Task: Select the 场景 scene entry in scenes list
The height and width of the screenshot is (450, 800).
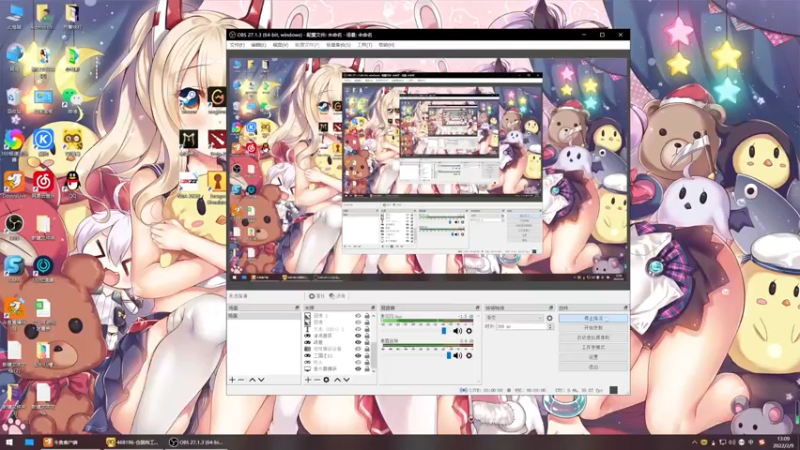Action: point(263,316)
